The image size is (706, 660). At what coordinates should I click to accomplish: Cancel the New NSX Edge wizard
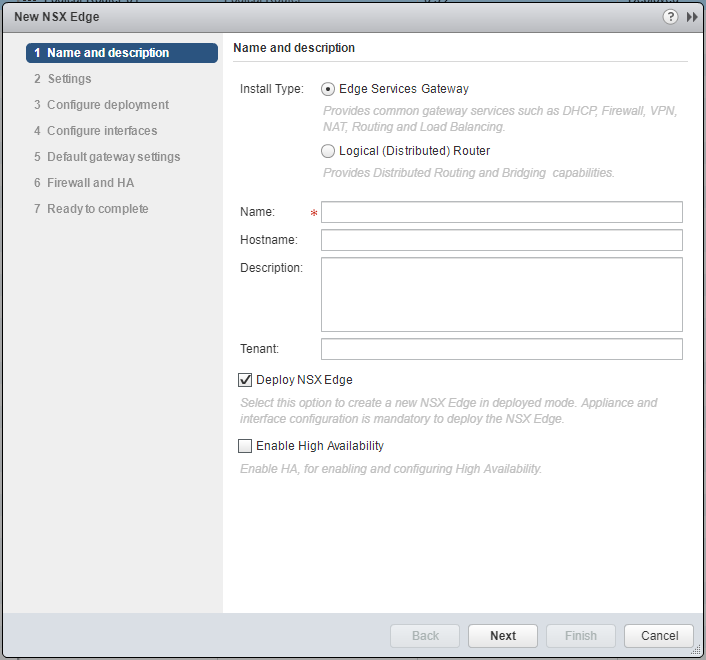659,636
